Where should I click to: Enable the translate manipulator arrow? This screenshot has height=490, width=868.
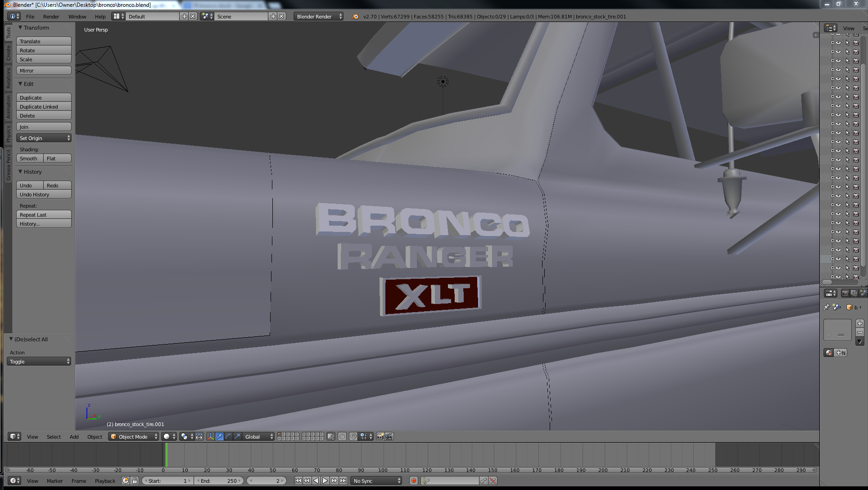coord(219,437)
